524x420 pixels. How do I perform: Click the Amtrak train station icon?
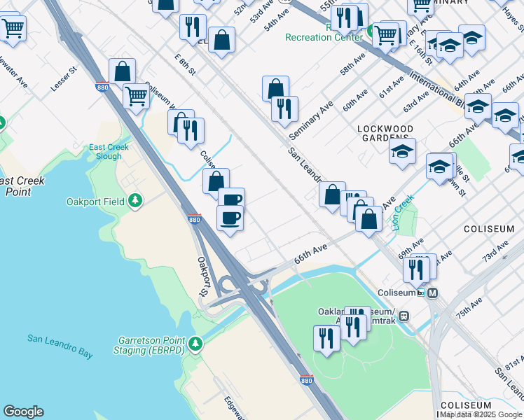(404, 316)
